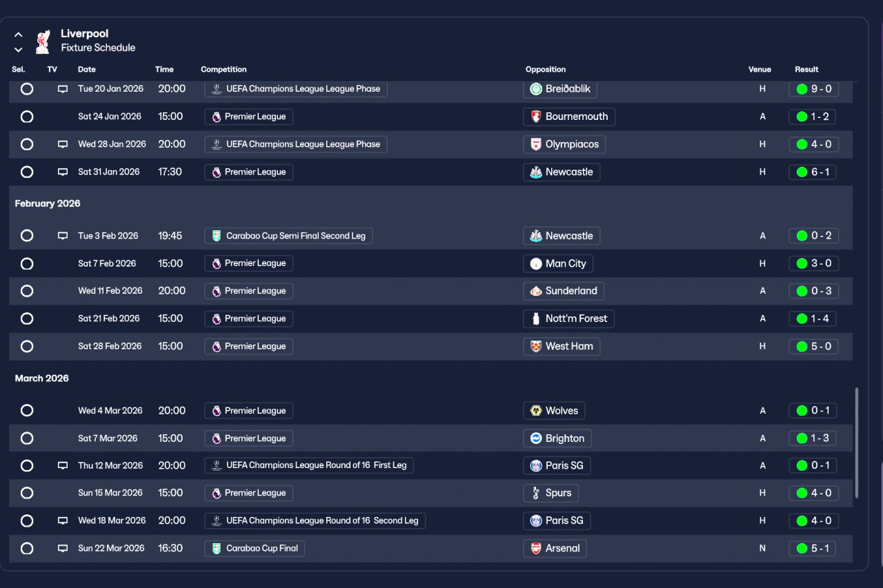
Task: Select the Arsenal Carabao Cup Final radio button
Action: 27,548
